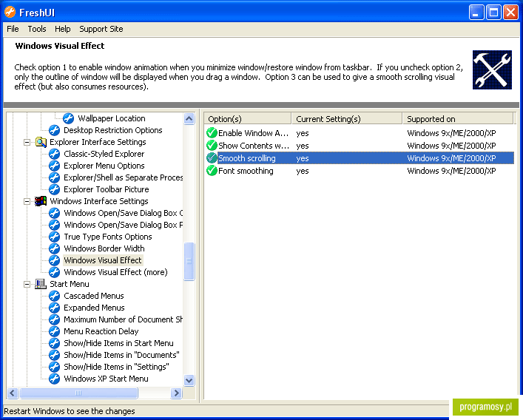Viewport: 523px width, 420px height.
Task: Click the tree's scroll down arrow
Action: pyautogui.click(x=189, y=380)
